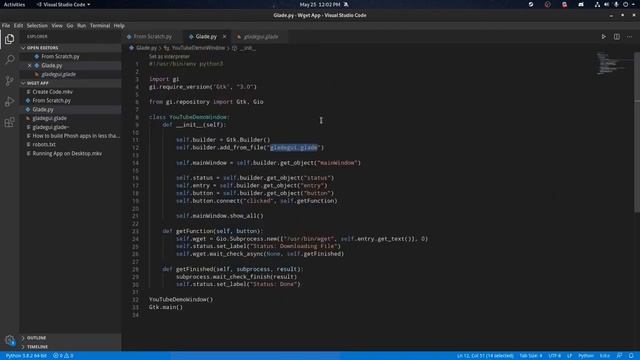Open the Search view in activity bar
This screenshot has width=640, height=360.
coord(9,60)
